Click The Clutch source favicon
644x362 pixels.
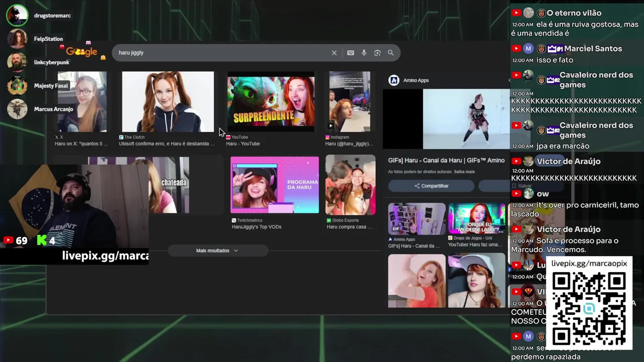121,137
